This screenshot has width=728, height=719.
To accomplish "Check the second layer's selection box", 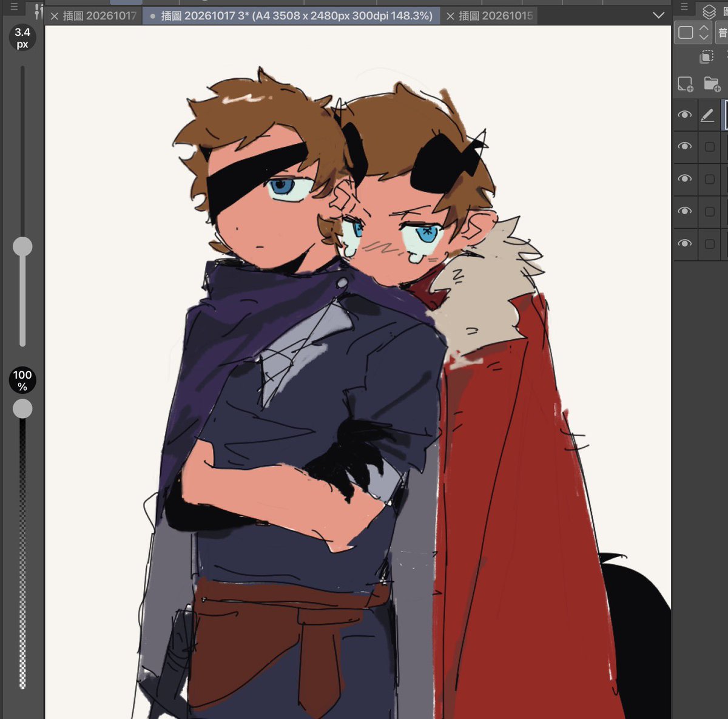I will point(710,147).
